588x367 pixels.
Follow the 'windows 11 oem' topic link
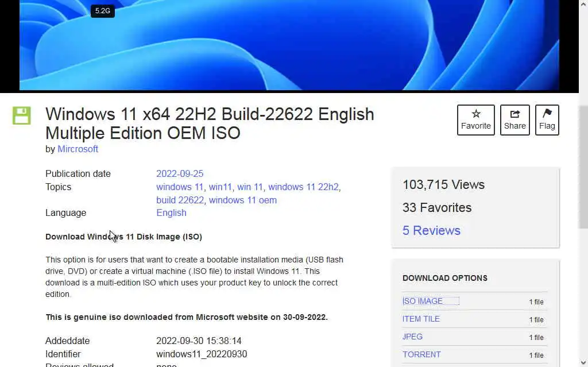point(243,200)
